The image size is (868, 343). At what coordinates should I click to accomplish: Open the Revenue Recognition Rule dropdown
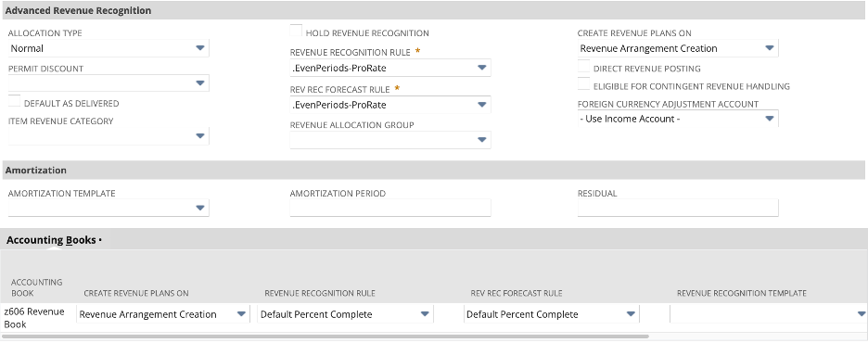(x=390, y=68)
